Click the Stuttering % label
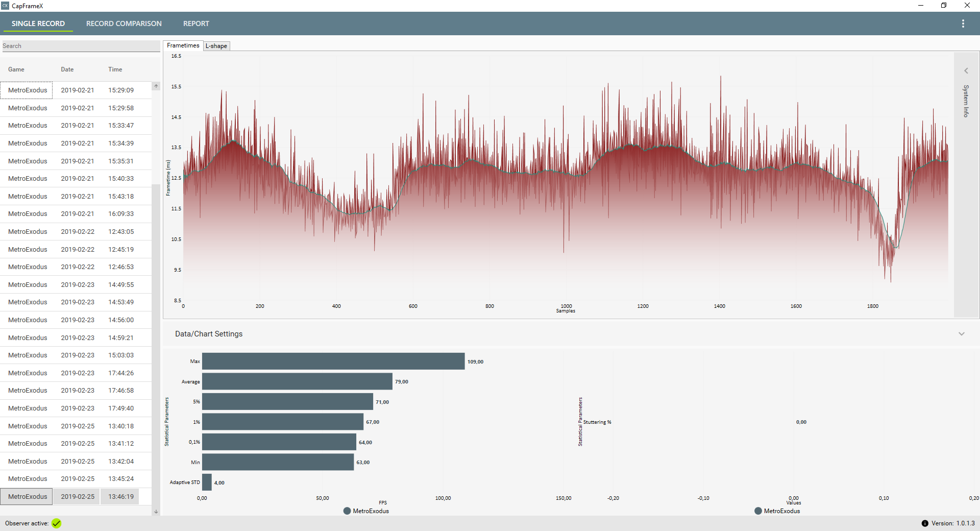 (597, 422)
